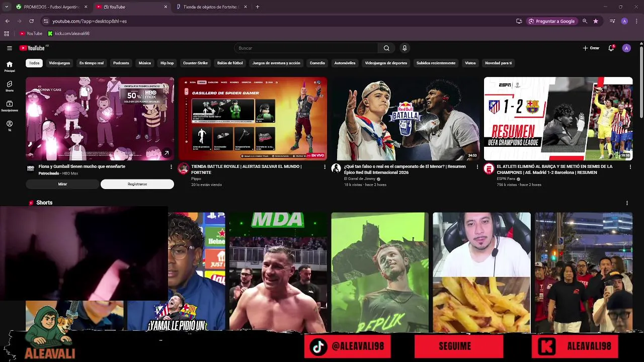Go back with browser back arrow
644x362 pixels.
(x=7, y=21)
